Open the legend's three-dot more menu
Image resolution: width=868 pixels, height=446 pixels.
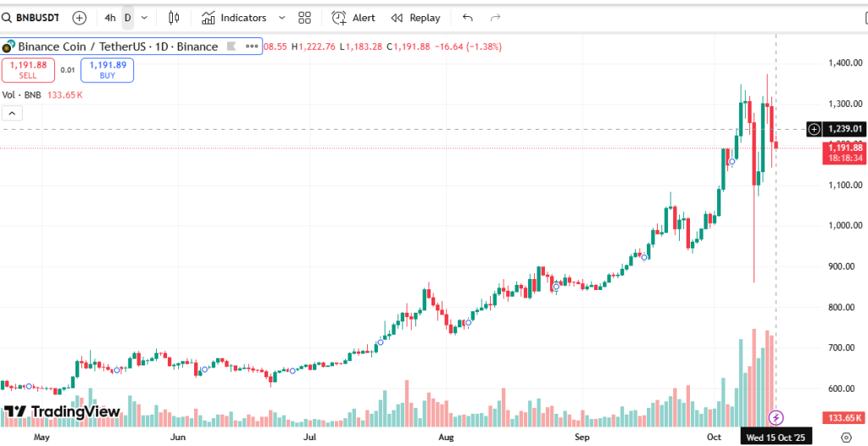pos(252,47)
